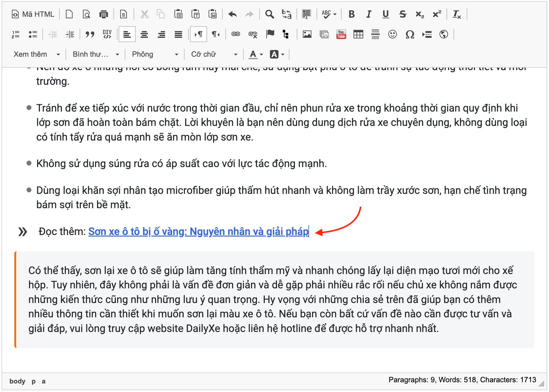Viewport: 549px width, 392px height.
Task: Click the Unlink icon
Action: 253,34
